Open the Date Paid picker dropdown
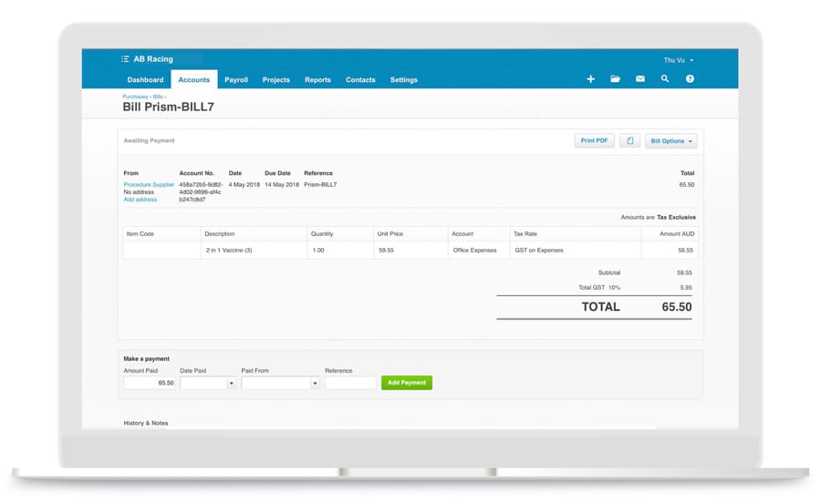This screenshot has width=821, height=504. coord(231,383)
